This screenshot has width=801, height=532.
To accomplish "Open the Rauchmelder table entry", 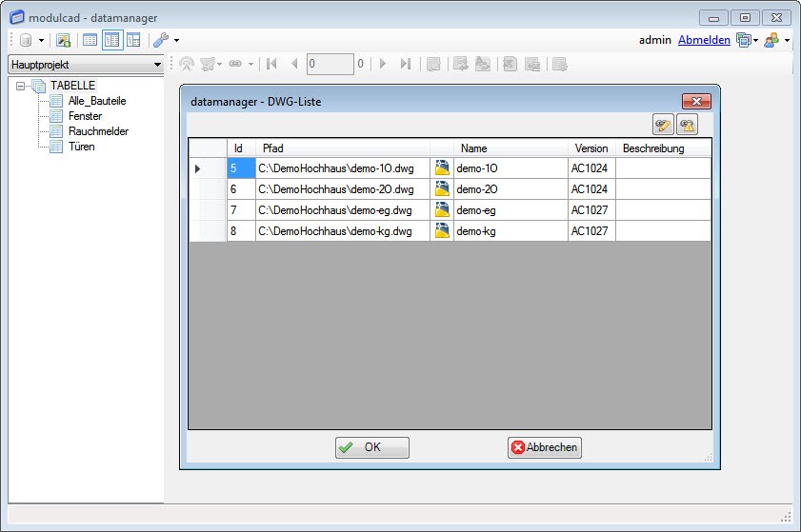I will coord(99,131).
